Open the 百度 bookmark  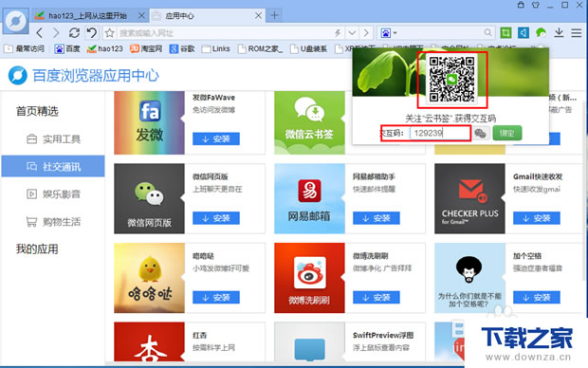point(67,48)
